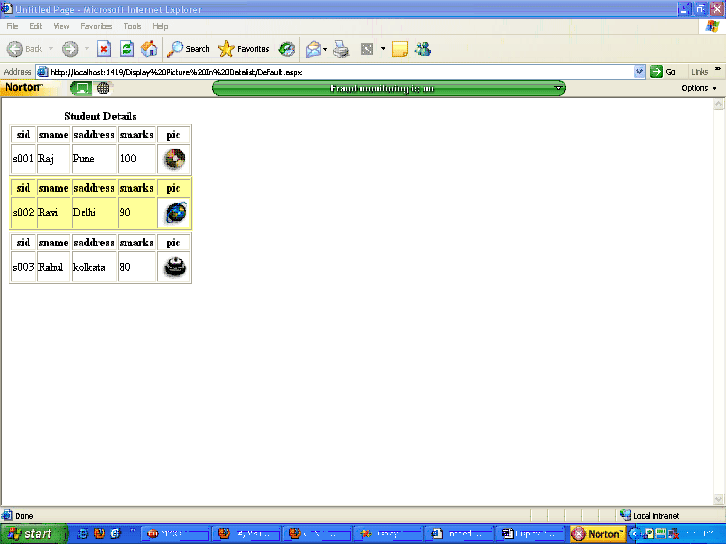Open the Search pane button
726x544 pixels.
point(188,49)
